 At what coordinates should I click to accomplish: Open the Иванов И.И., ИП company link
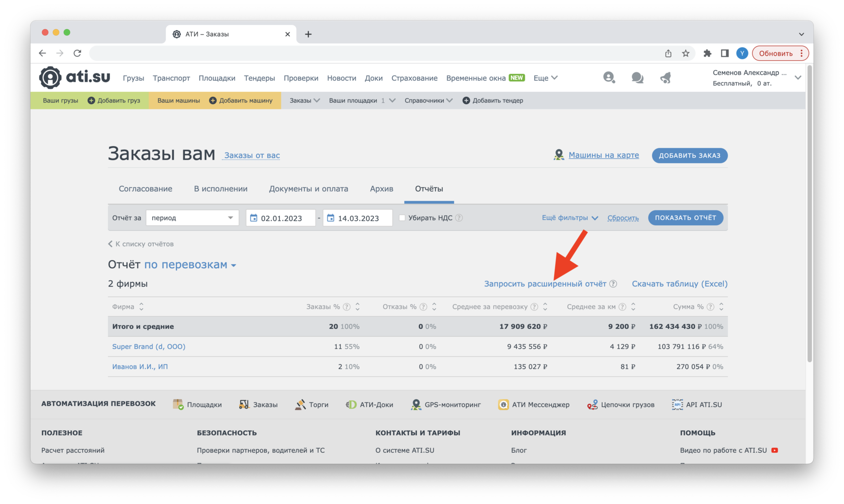pyautogui.click(x=140, y=366)
